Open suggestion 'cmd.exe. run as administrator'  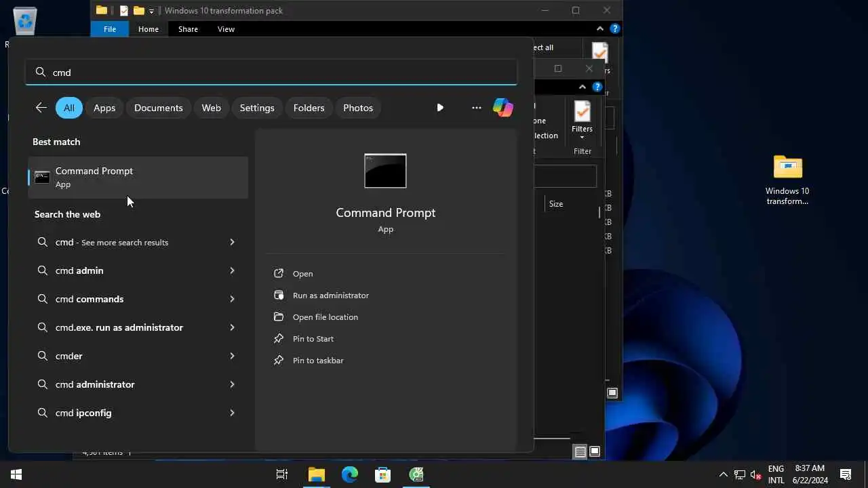click(x=138, y=327)
